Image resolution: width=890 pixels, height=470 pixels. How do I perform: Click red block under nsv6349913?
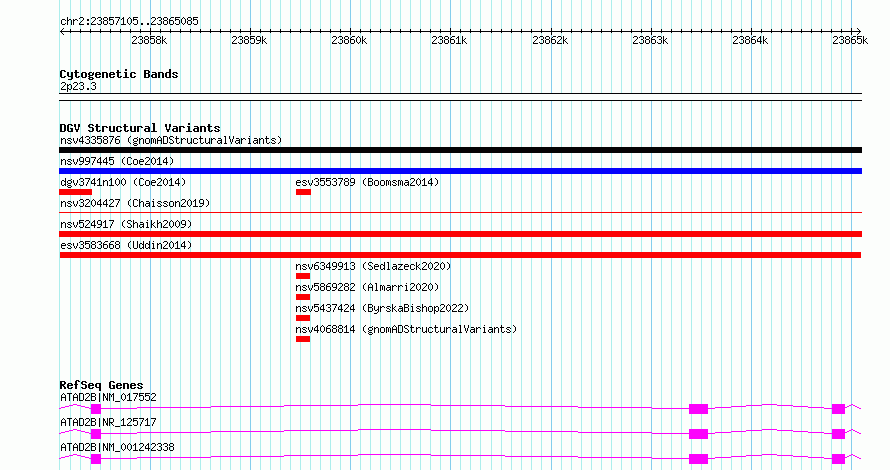(x=303, y=276)
